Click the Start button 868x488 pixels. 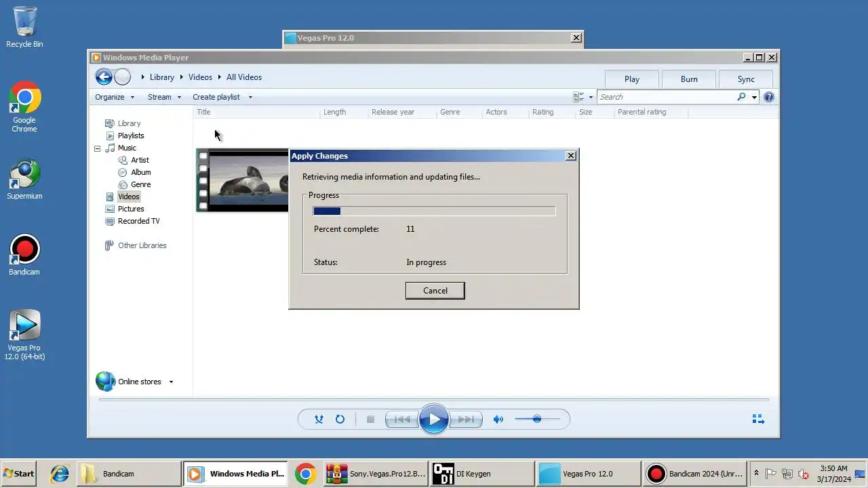(x=18, y=474)
